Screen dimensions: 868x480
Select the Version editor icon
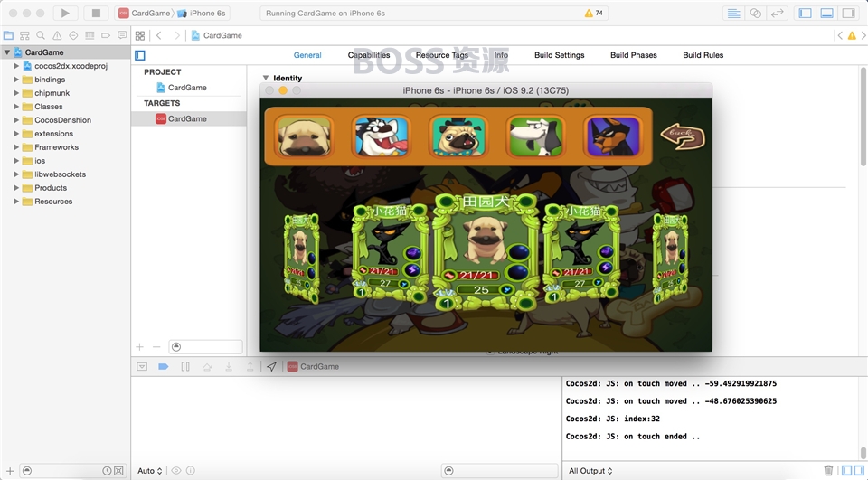click(778, 13)
